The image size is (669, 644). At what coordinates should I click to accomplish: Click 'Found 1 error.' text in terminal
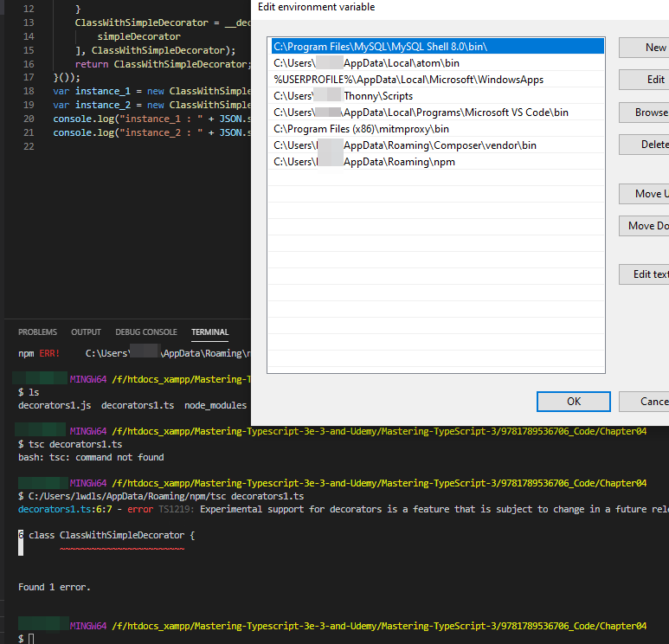[x=55, y=587]
